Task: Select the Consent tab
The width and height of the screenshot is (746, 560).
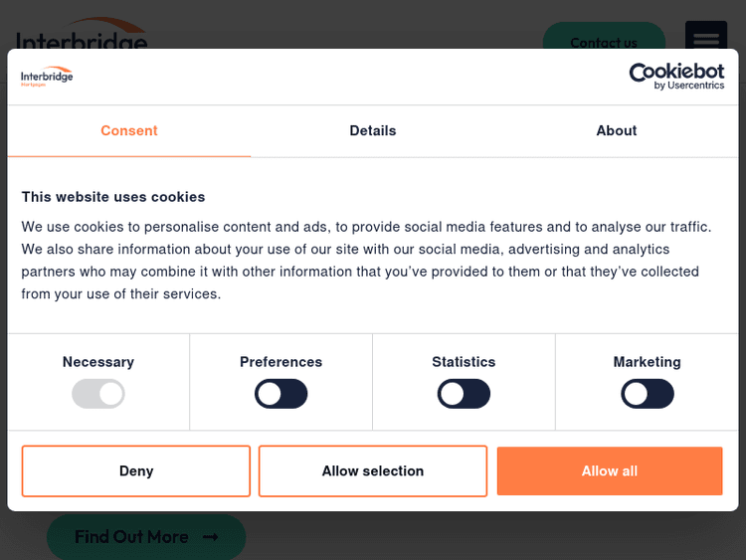Action: pos(129,131)
